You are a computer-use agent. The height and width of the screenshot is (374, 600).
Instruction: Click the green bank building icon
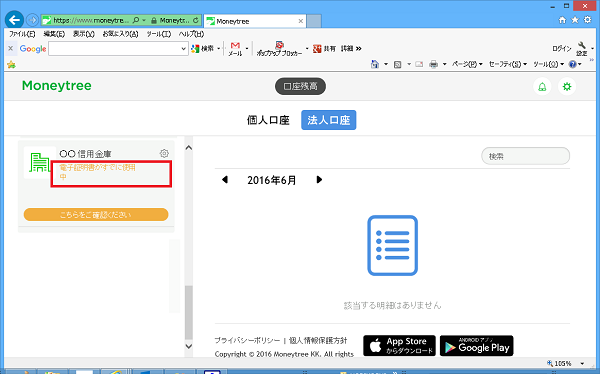(x=39, y=163)
